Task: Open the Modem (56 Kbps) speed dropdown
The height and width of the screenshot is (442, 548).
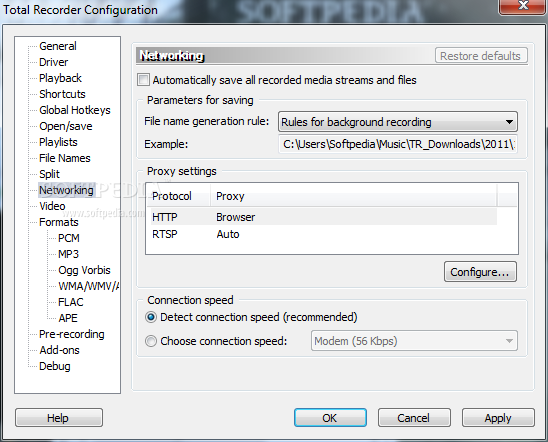Action: pyautogui.click(x=414, y=341)
